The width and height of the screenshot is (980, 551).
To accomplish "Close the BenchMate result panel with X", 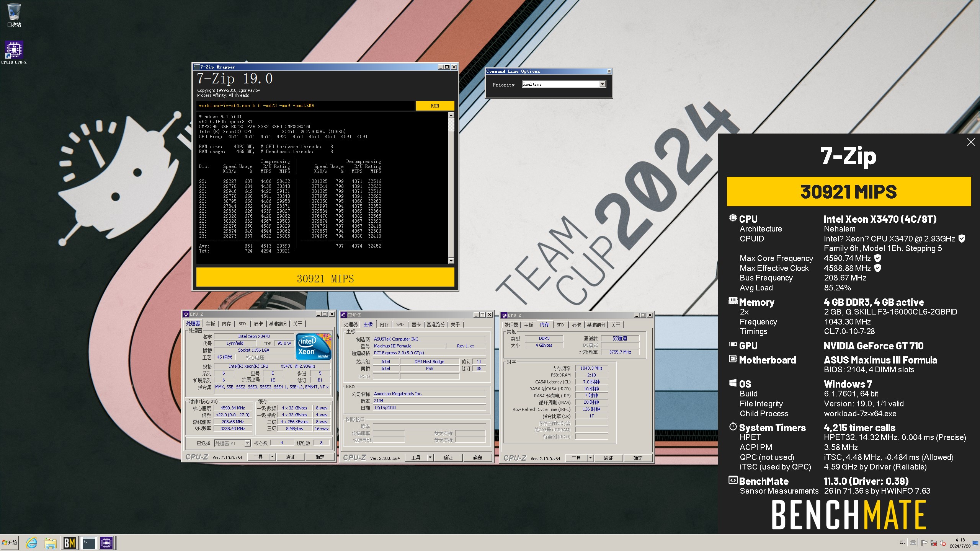I will (x=971, y=142).
